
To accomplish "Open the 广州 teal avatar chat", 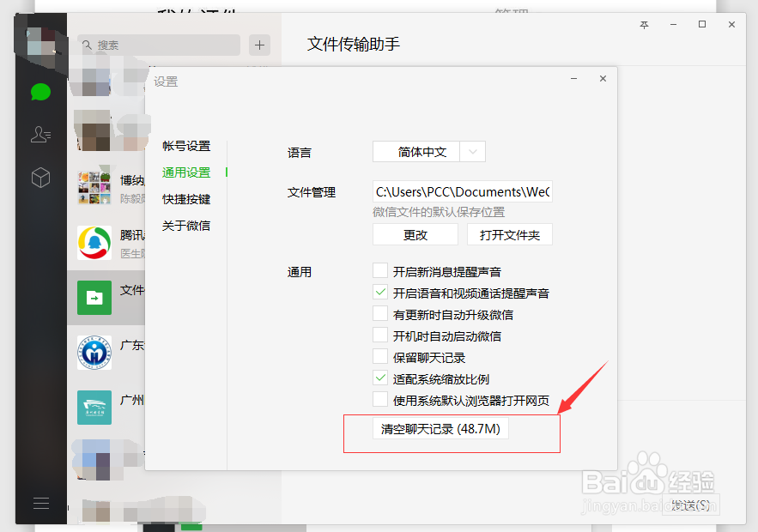I will point(94,408).
